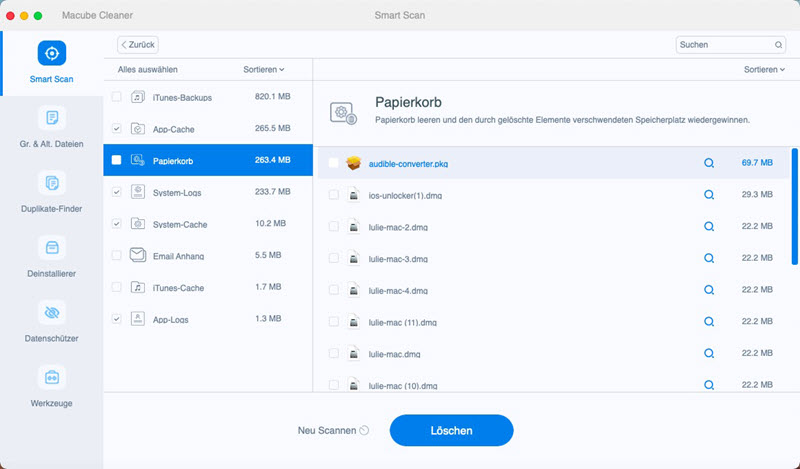Open the Datenschützer eye icon
The image size is (800, 469).
[x=52, y=312]
